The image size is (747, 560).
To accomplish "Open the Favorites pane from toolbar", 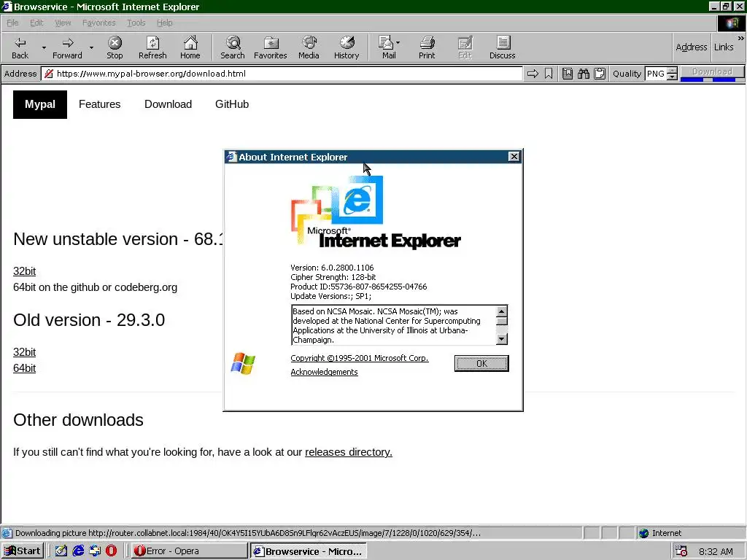I will point(271,47).
